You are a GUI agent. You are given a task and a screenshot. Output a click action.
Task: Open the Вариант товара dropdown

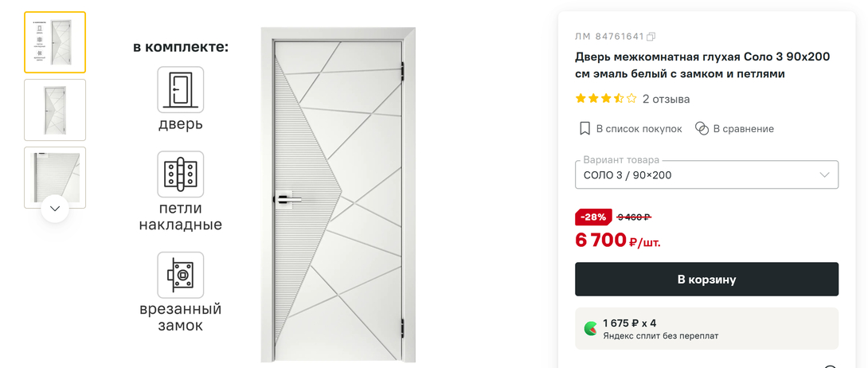(x=706, y=174)
